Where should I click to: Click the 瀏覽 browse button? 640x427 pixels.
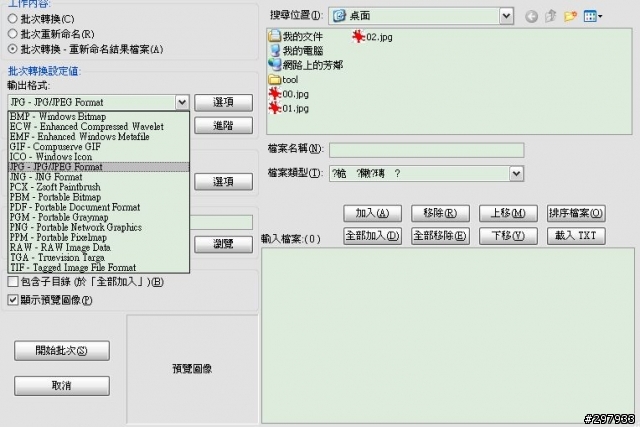point(223,244)
